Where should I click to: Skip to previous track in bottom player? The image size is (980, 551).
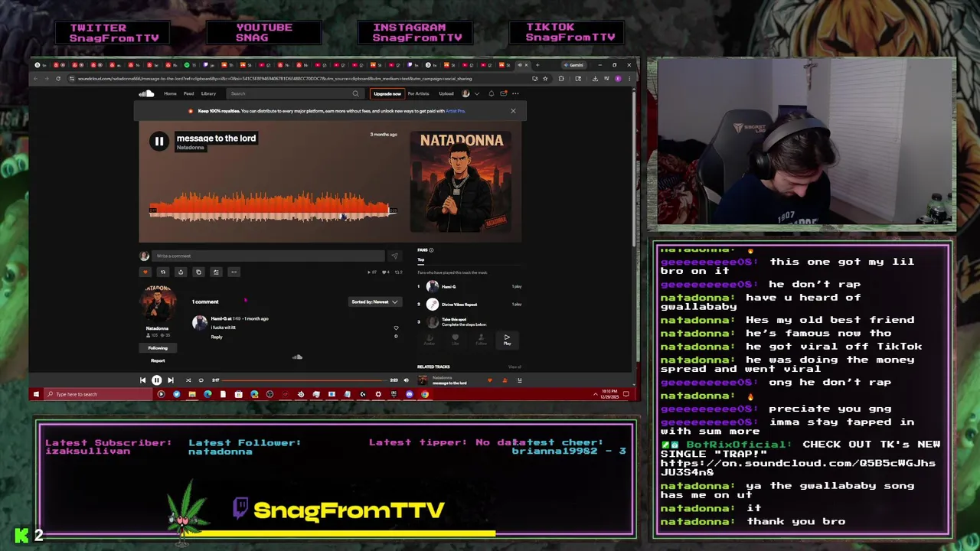(x=142, y=380)
